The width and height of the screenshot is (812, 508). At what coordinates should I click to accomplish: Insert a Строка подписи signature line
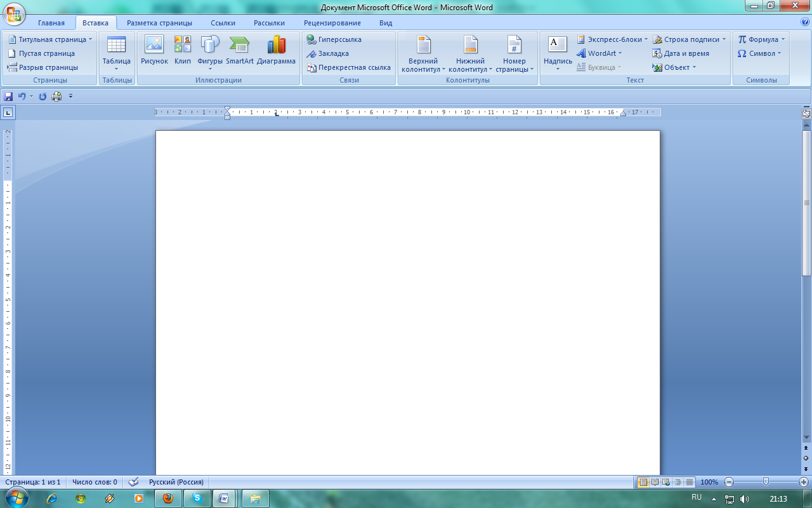689,39
